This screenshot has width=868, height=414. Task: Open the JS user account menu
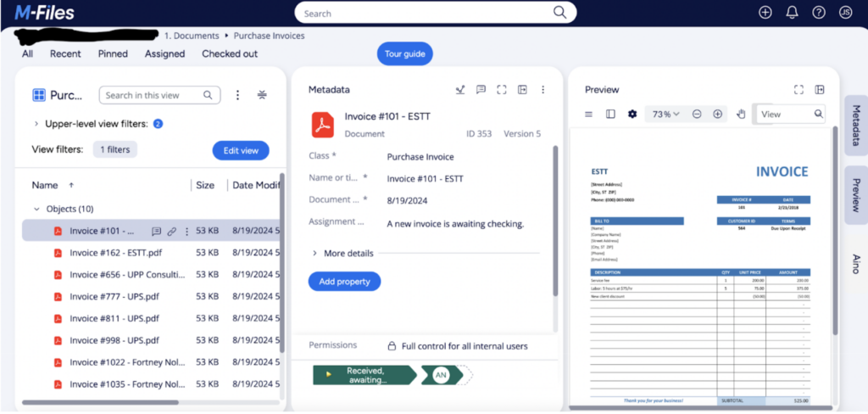(x=845, y=12)
